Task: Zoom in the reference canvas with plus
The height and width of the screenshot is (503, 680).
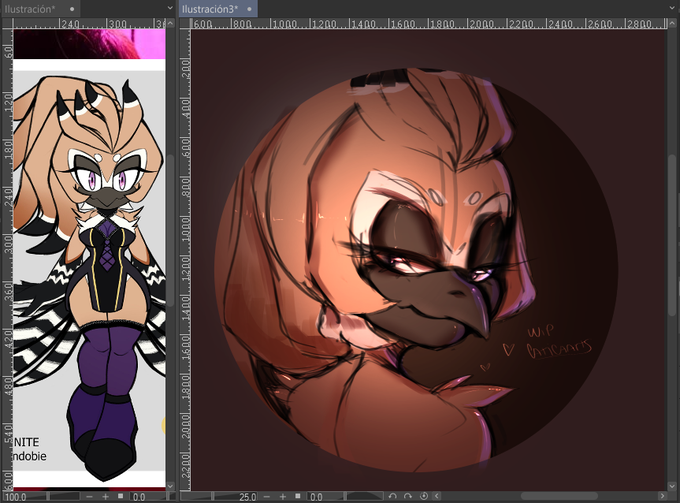Action: 105,497
